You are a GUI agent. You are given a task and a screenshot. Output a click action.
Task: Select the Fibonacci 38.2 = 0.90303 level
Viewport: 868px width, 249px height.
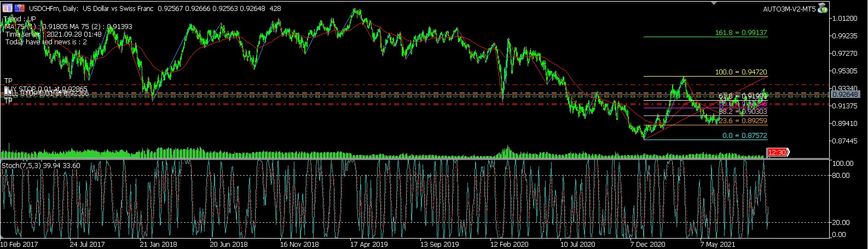point(743,112)
